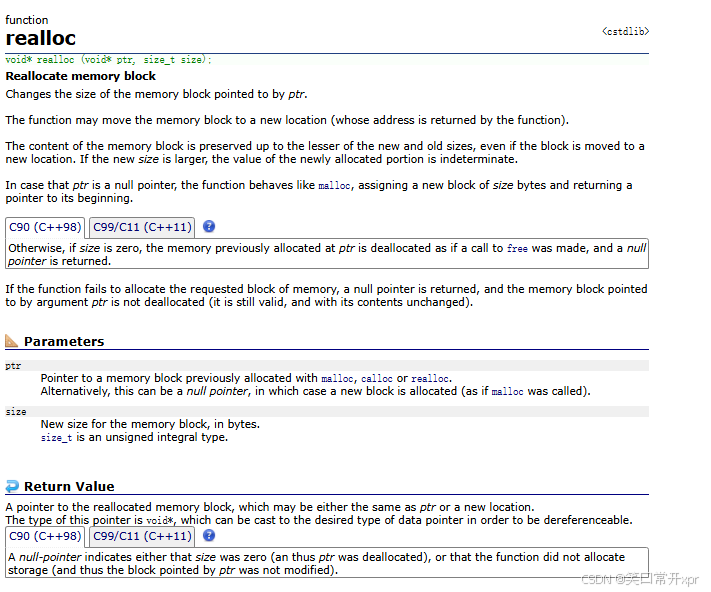Click the ruler icon next to Parameters
Screen dimensions: 711x592
coord(12,341)
